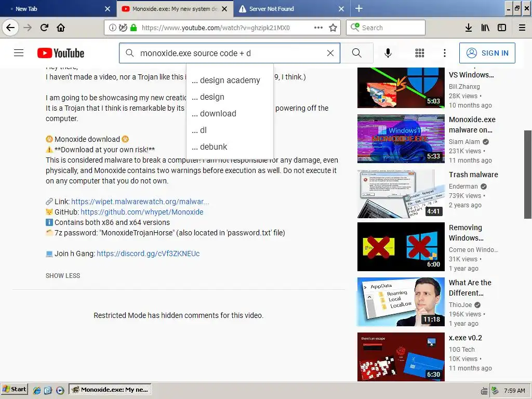Screen dimensions: 532x399
Task: Click the browser Forward arrow
Action: pos(28,28)
